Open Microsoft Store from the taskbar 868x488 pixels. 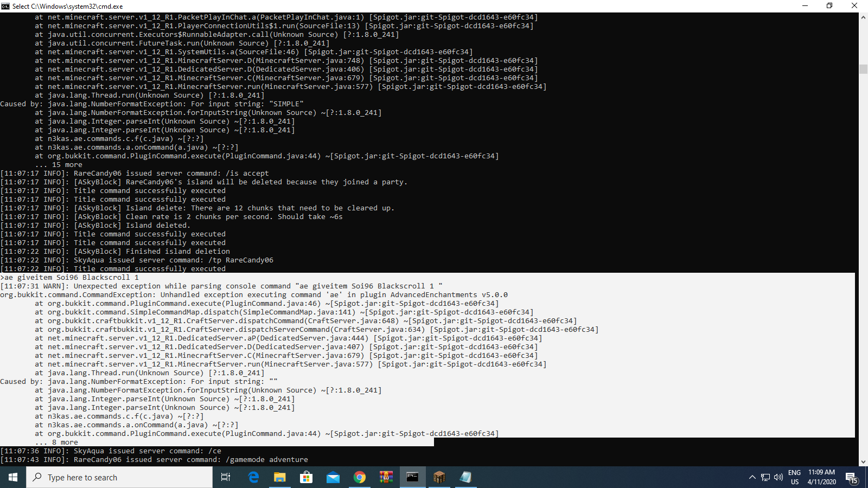(x=306, y=477)
